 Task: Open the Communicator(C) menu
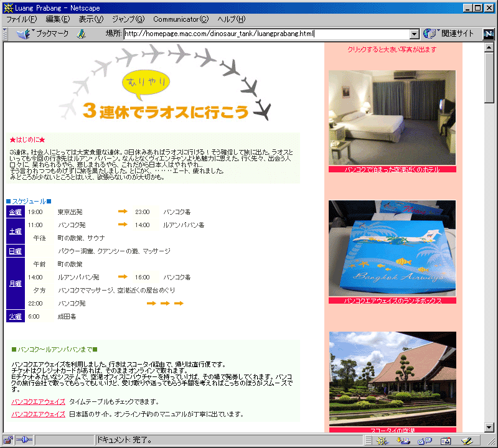[x=181, y=19]
